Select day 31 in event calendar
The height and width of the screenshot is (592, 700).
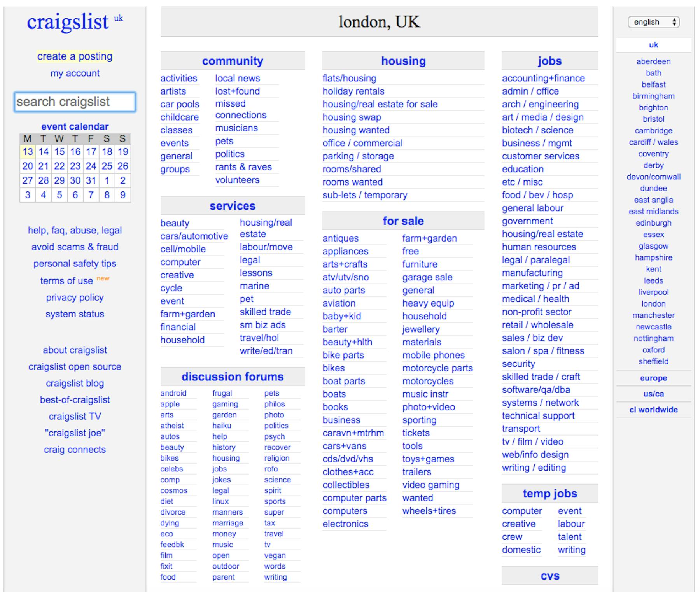[x=91, y=180]
